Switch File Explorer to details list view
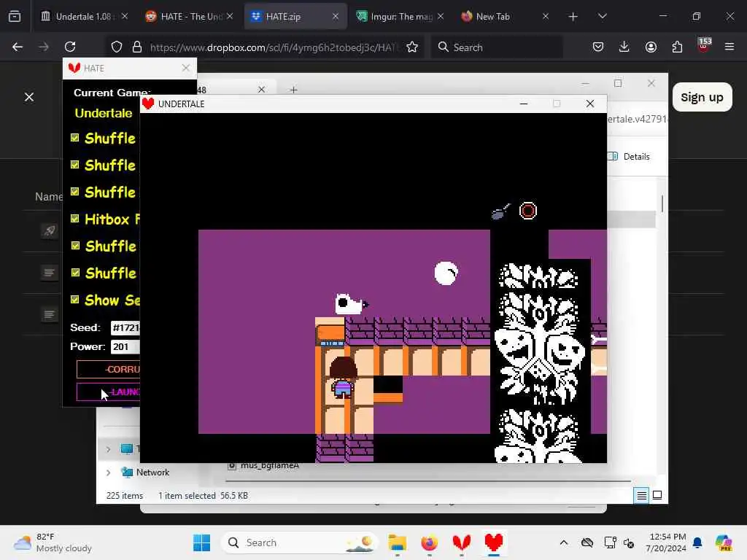747x560 pixels. coord(641,496)
